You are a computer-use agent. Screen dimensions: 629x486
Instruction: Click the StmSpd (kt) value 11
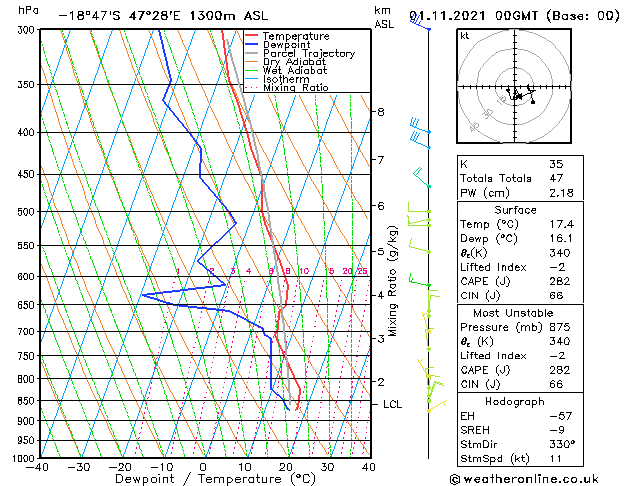pyautogui.click(x=556, y=458)
